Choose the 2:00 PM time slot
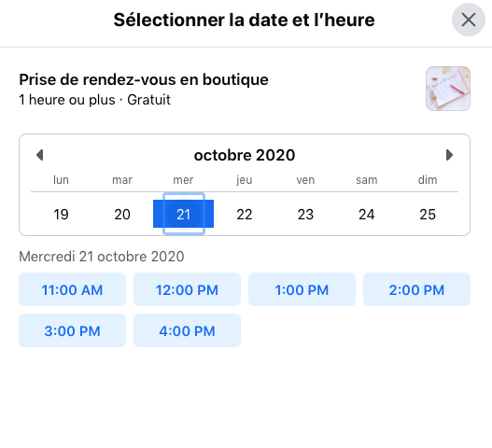This screenshot has height=448, width=492. coord(416,289)
